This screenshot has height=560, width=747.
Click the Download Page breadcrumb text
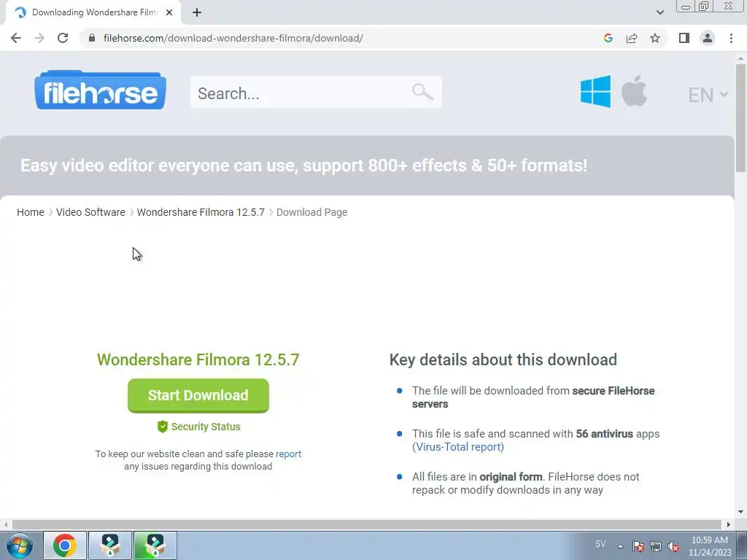[311, 212]
